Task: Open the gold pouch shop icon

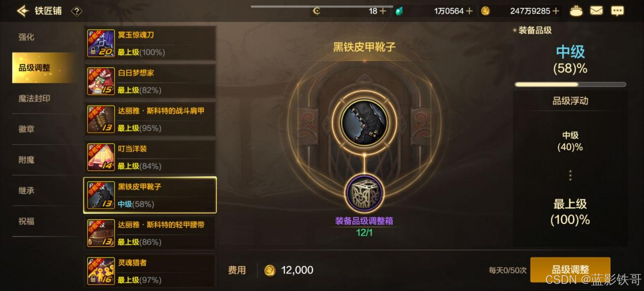Action: point(576,11)
